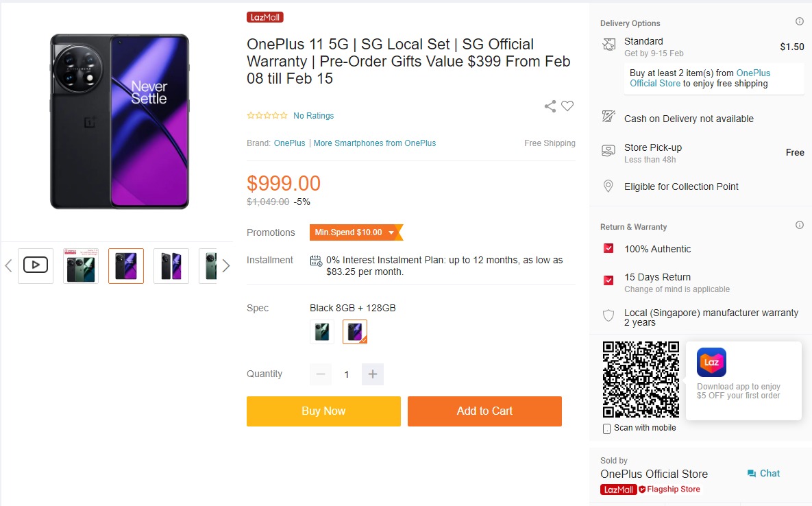Add product to wishlist with heart icon
The height and width of the screenshot is (506, 812).
pos(567,106)
